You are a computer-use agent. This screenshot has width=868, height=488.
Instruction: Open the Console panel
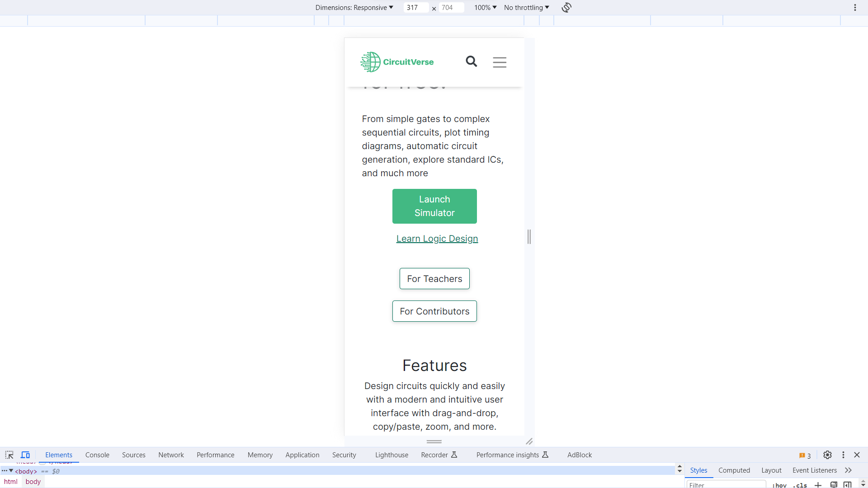tap(97, 455)
